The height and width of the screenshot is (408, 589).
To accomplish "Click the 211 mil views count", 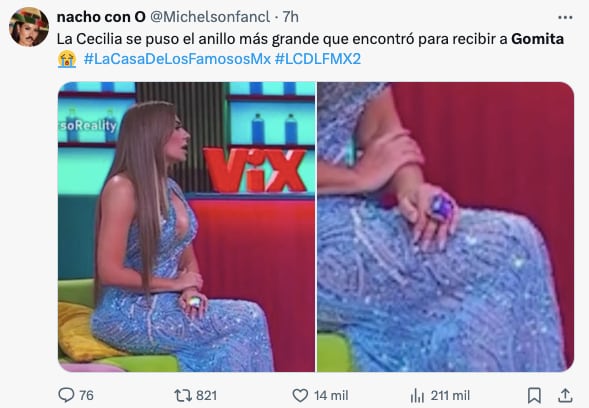I will (450, 395).
